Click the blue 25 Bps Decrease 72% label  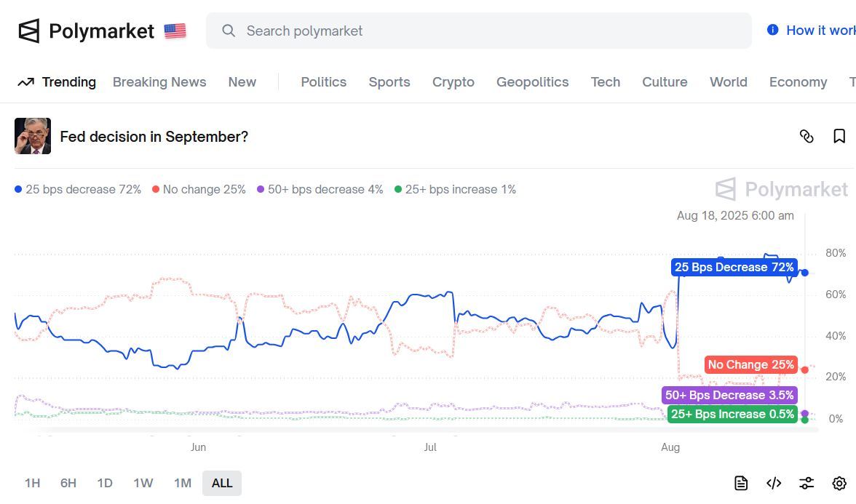coord(734,268)
